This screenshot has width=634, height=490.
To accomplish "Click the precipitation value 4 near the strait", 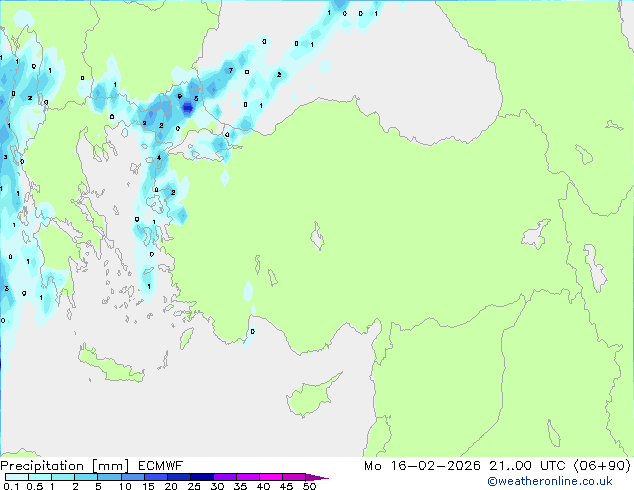I will pyautogui.click(x=159, y=157).
